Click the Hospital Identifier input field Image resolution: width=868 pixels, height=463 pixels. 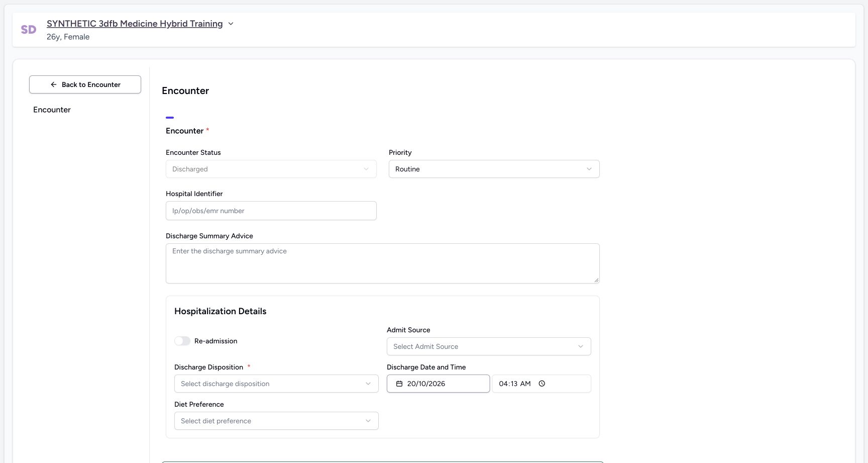[x=271, y=211]
